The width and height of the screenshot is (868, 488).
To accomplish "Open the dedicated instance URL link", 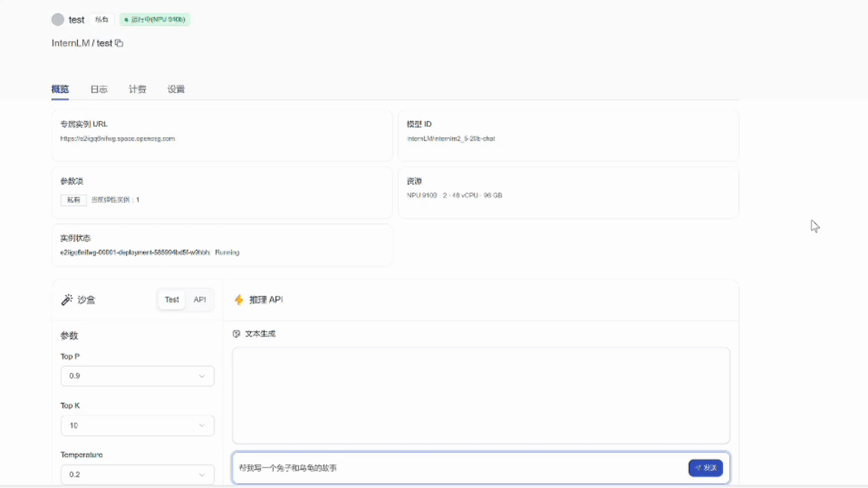I will pyautogui.click(x=117, y=138).
